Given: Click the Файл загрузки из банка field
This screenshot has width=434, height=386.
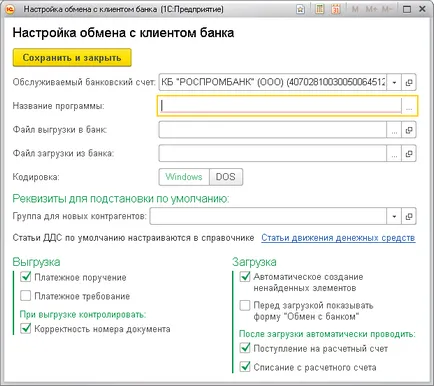Looking at the screenshot, I should tap(272, 153).
